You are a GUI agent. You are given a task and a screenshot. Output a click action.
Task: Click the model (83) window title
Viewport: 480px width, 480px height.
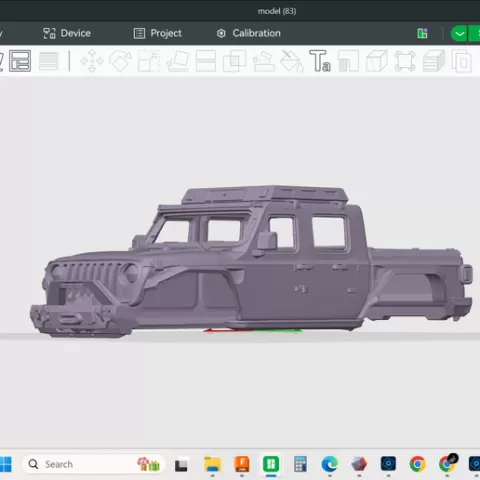pos(277,11)
